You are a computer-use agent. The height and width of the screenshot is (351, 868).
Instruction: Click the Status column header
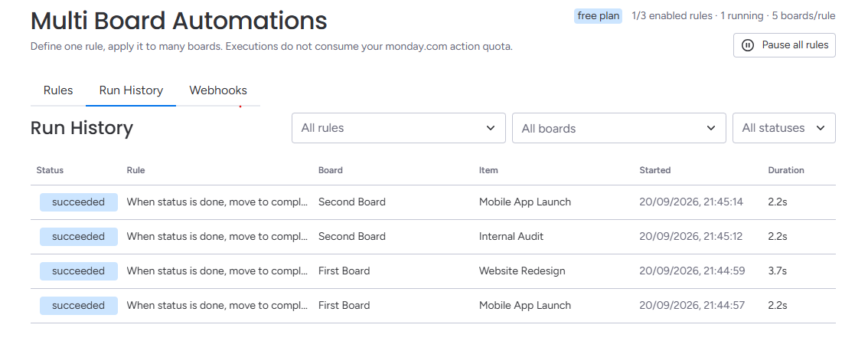click(x=50, y=170)
